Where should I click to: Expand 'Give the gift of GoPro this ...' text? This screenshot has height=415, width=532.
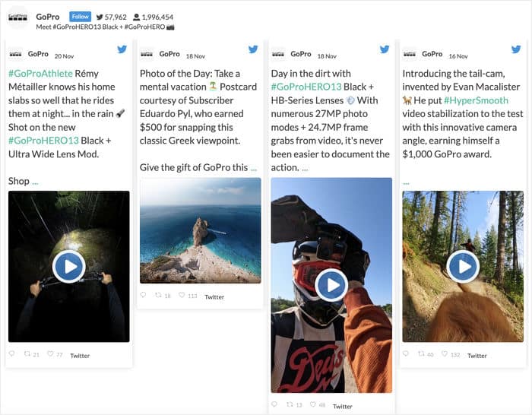click(254, 169)
